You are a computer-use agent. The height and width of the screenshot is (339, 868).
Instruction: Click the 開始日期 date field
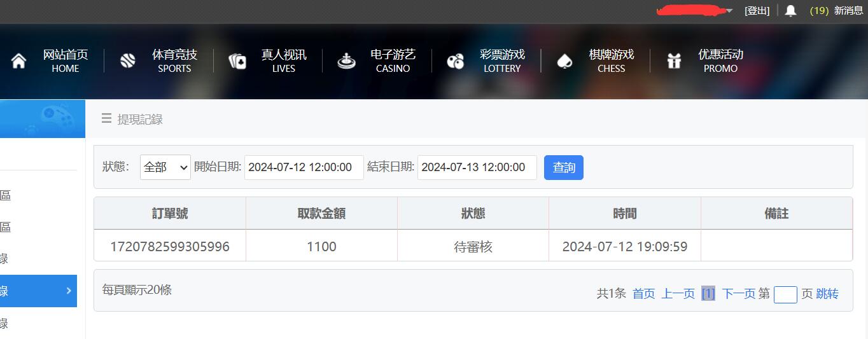click(304, 167)
